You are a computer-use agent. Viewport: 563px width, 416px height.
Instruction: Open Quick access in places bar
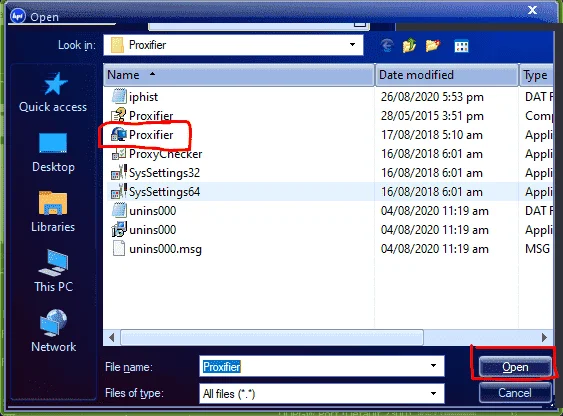tap(53, 92)
